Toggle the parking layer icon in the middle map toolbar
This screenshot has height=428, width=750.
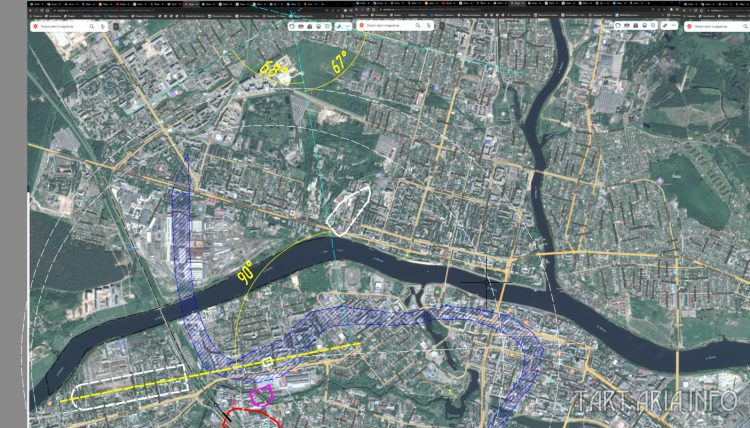(636, 26)
